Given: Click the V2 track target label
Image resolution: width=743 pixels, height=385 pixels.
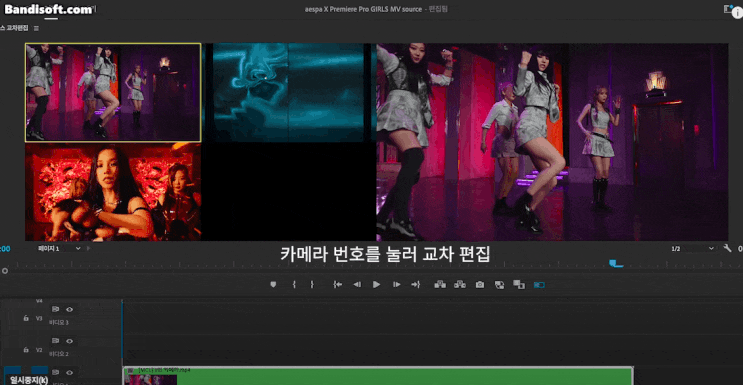Looking at the screenshot, I should point(39,350).
